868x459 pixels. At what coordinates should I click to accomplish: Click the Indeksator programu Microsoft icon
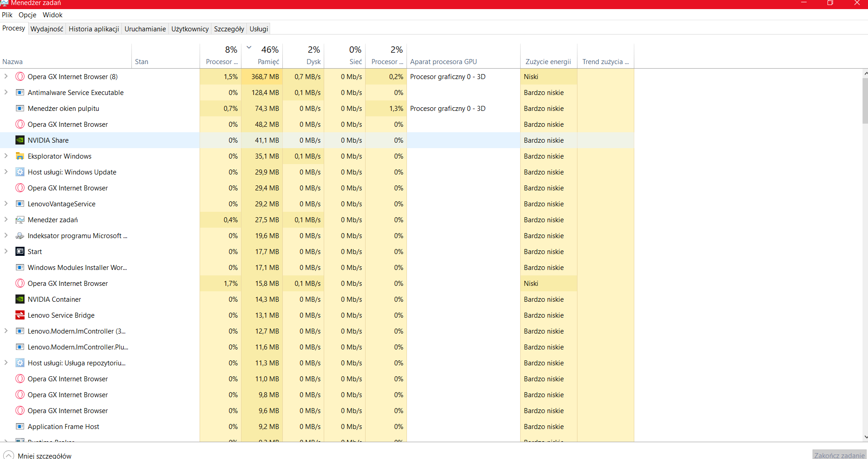click(20, 236)
